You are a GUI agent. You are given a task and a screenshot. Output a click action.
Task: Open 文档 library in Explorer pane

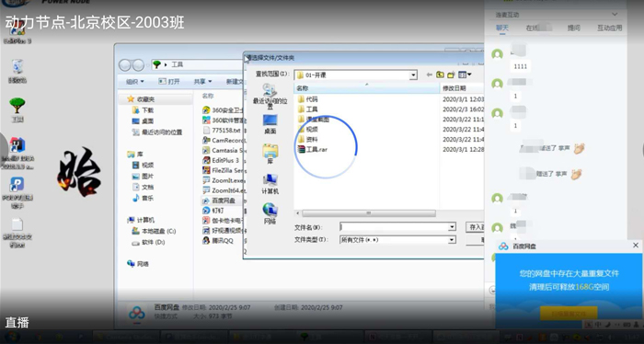coord(143,188)
